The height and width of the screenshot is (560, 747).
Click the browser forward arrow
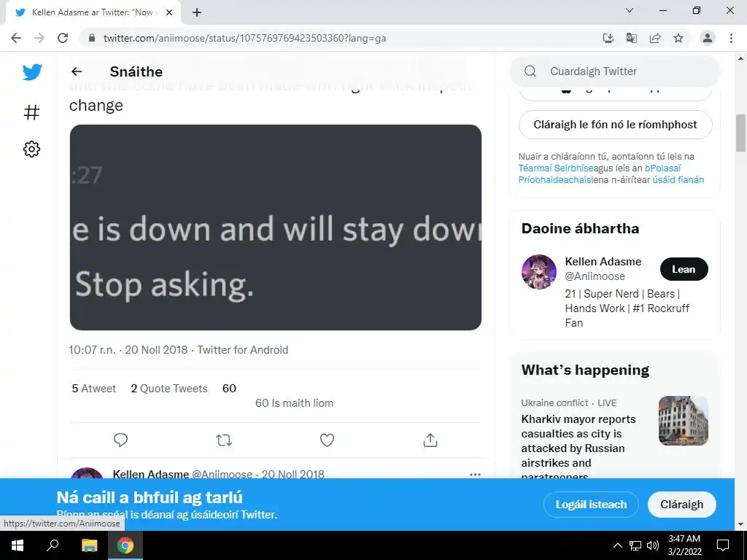(39, 38)
